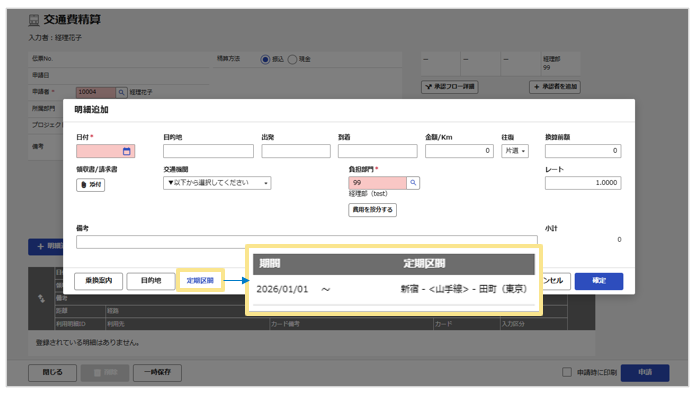Screen dimensions: 700x395
Task: Open the calendar picker in 日付 field
Action: click(x=127, y=151)
